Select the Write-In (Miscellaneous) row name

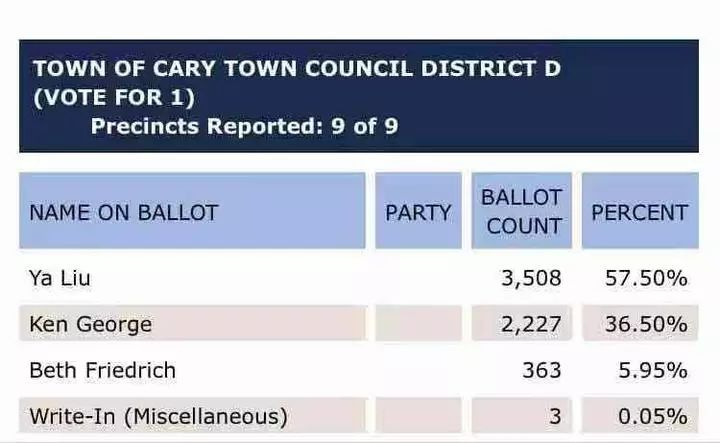158,417
